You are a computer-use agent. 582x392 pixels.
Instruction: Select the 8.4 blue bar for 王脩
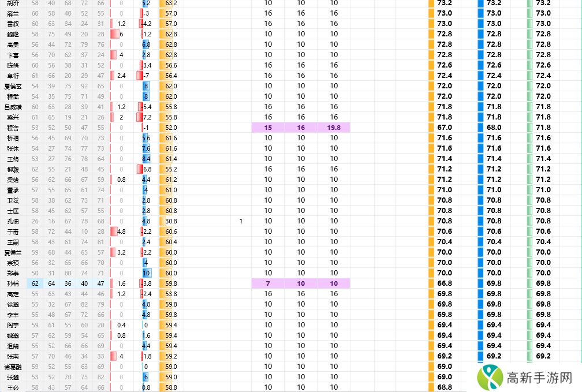pyautogui.click(x=146, y=159)
